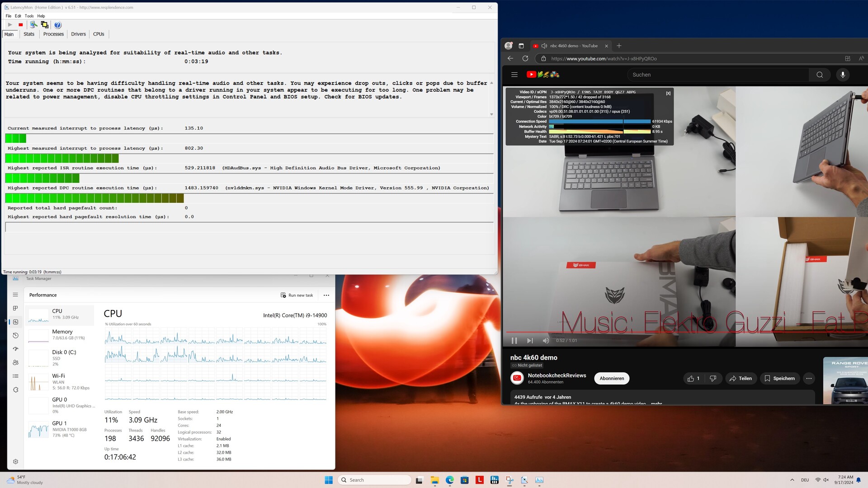Show hidden system tray icons chevron
868x488 pixels.
coord(792,480)
